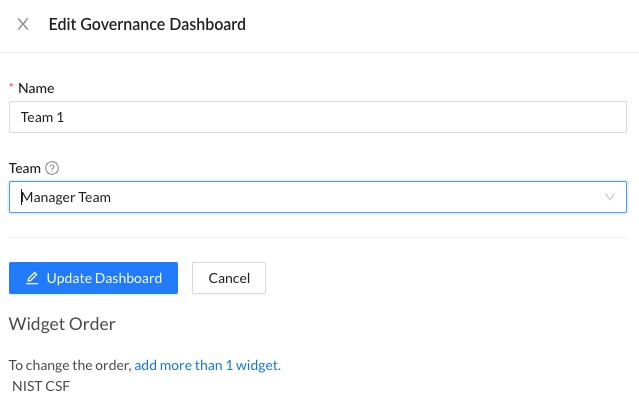
Task: Open the Manager Team combo box
Action: [x=318, y=197]
